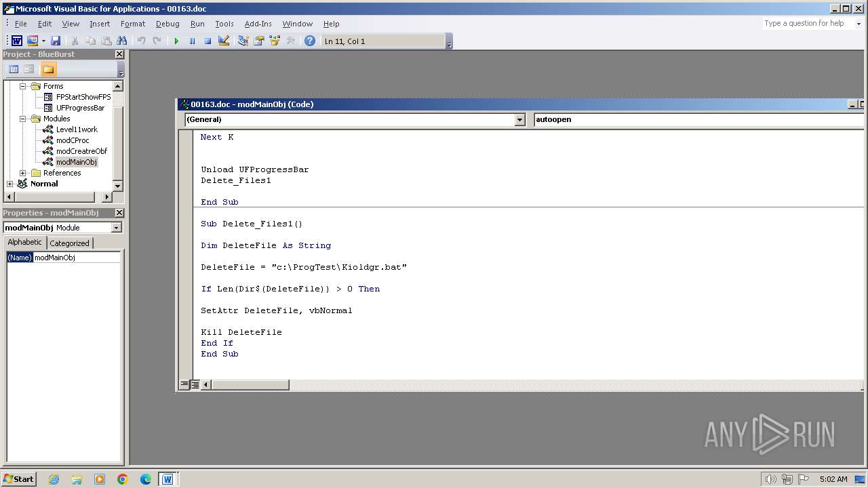Select modCreatreObf module in tree
This screenshot has width=868, height=488.
coord(81,151)
